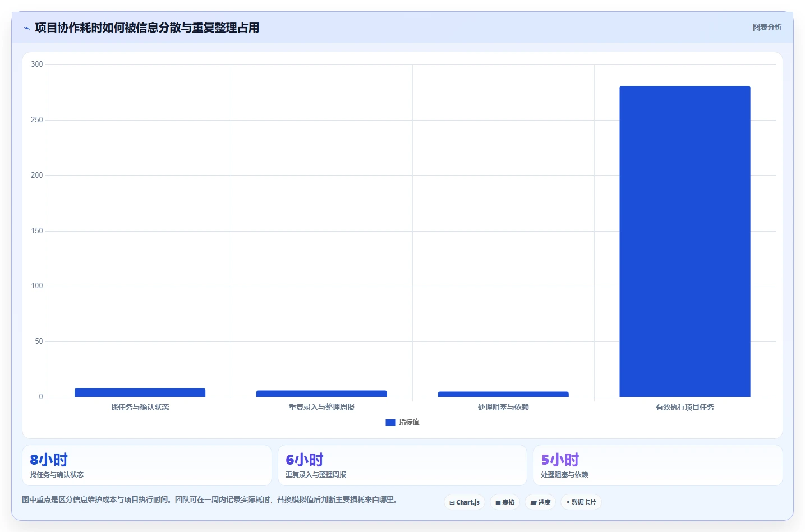Screen dimensions: 805x532
Task: Click the 重复录入与整理周报 bar in the chart
Action: pyautogui.click(x=321, y=394)
